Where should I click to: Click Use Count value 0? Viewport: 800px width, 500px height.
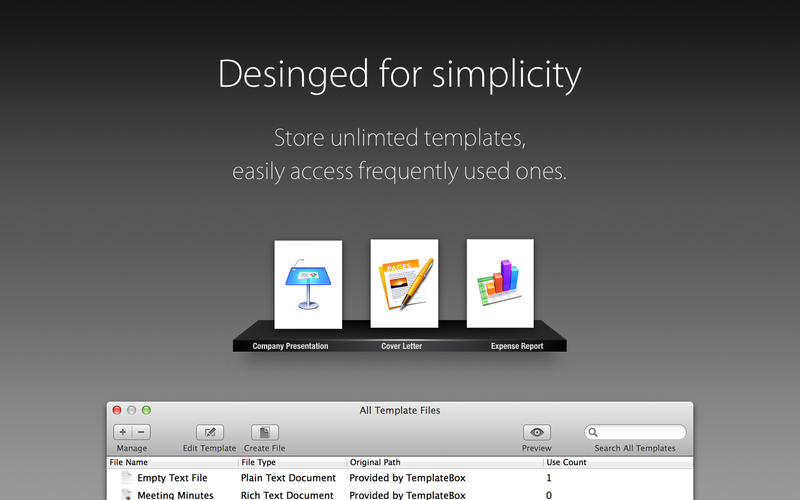click(x=549, y=495)
